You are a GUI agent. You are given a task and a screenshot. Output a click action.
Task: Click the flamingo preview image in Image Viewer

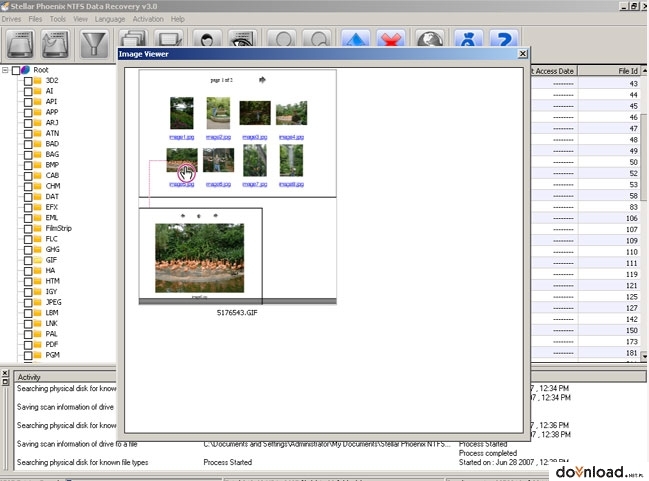(200, 258)
